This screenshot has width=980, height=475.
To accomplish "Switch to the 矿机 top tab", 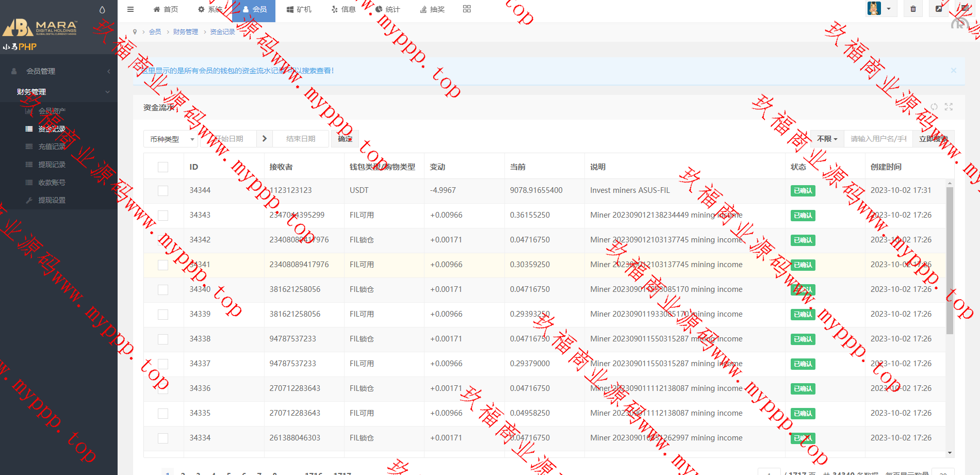I will (299, 9).
